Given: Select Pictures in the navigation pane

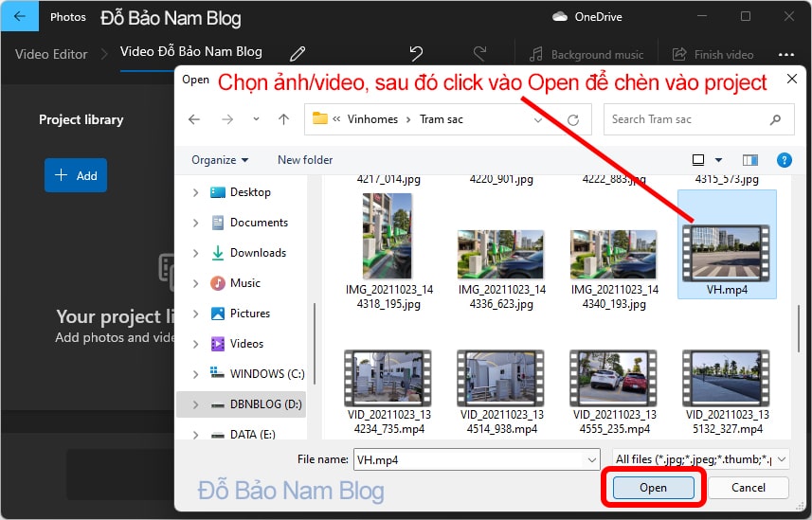Looking at the screenshot, I should [240, 314].
